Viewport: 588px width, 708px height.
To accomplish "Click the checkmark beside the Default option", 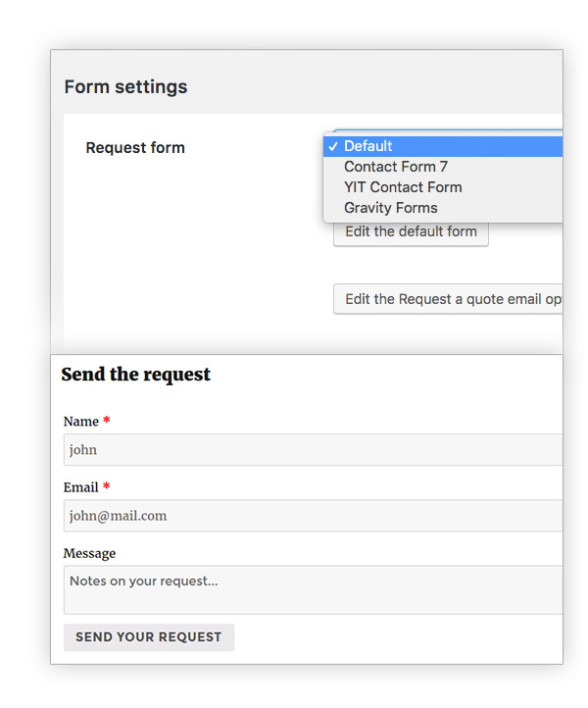I will click(333, 147).
